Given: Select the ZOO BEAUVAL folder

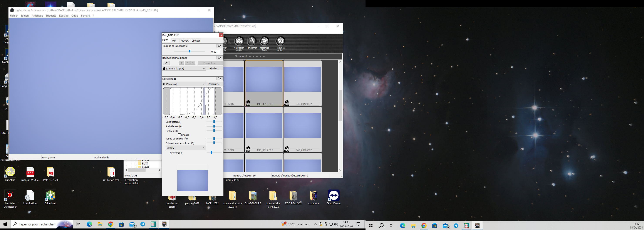Looking at the screenshot, I should tap(293, 198).
